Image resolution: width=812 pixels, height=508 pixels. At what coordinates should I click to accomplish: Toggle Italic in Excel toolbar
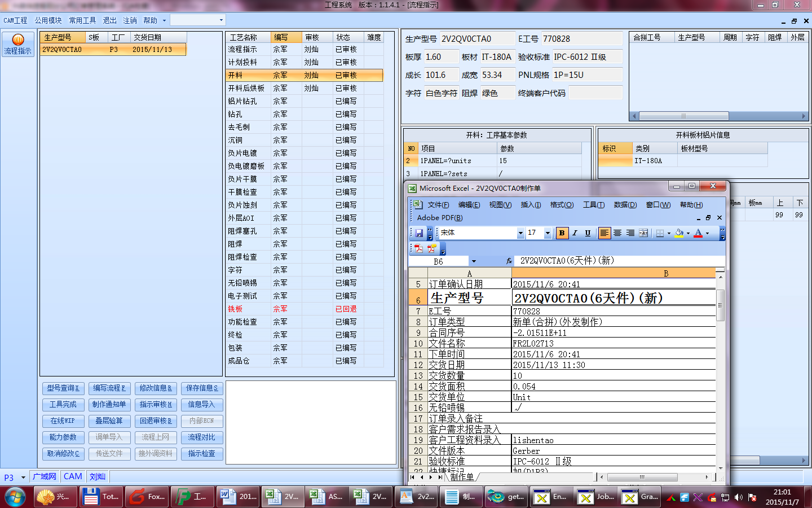tap(575, 233)
